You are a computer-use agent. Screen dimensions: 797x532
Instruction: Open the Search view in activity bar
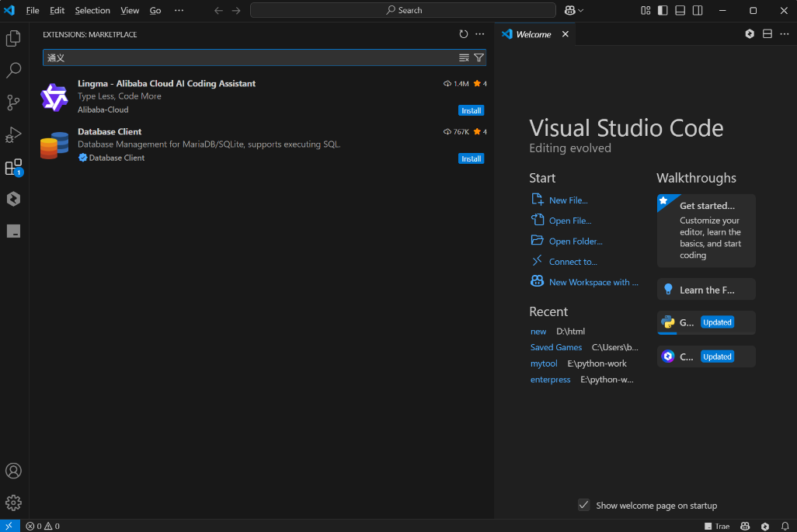point(13,71)
